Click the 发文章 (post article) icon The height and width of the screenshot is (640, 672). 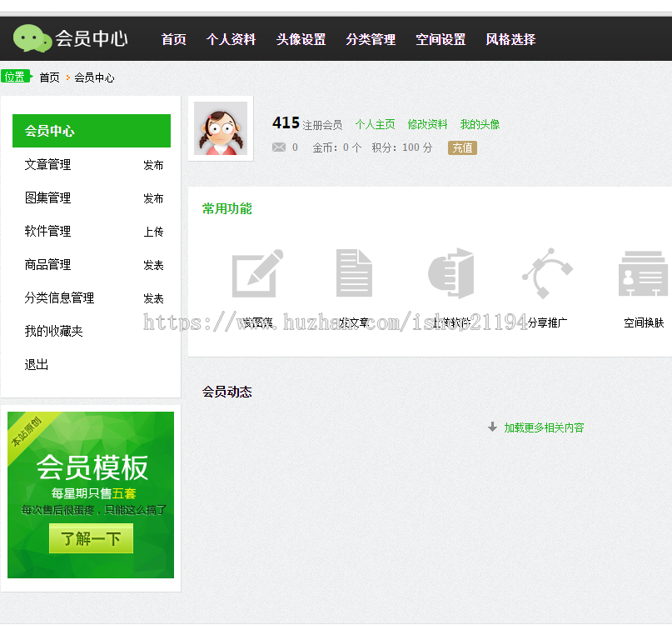pos(353,273)
